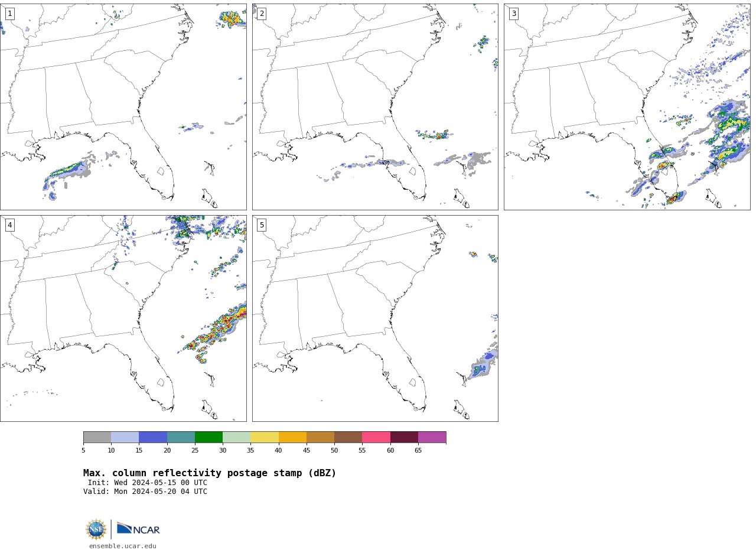Click the Valid: Mon 2024-05-20 04 UTC line
Viewport: 756px width, 553px height.
coord(145,492)
